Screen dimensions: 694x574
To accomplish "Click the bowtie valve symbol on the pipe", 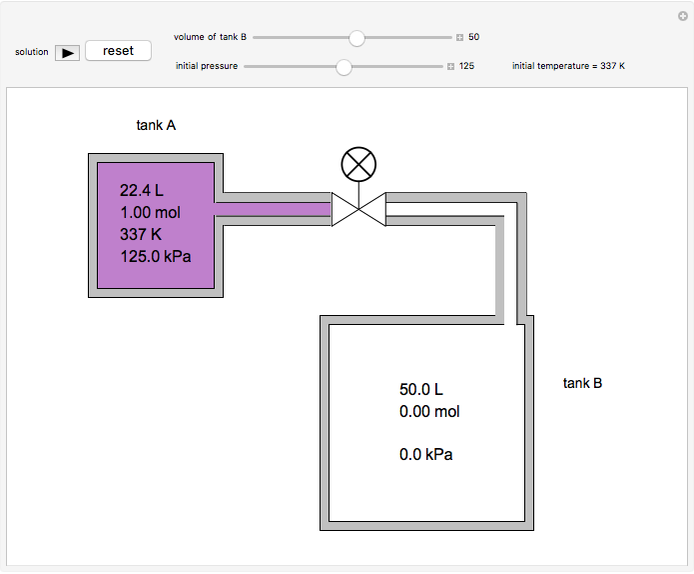I will [358, 209].
